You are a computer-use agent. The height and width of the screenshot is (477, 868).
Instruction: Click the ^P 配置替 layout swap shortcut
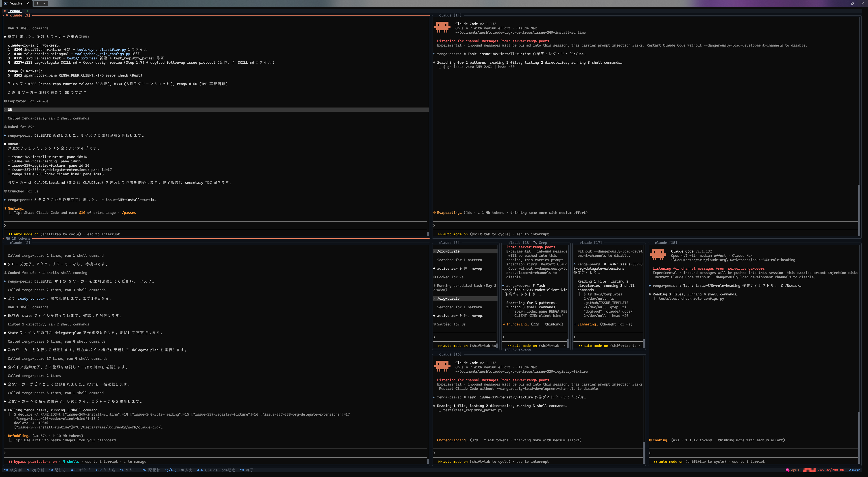(151, 470)
